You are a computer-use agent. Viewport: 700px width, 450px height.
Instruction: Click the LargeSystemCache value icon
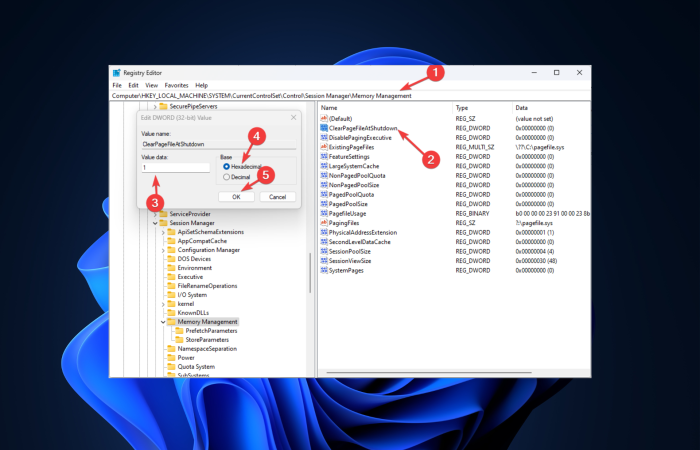tap(324, 166)
